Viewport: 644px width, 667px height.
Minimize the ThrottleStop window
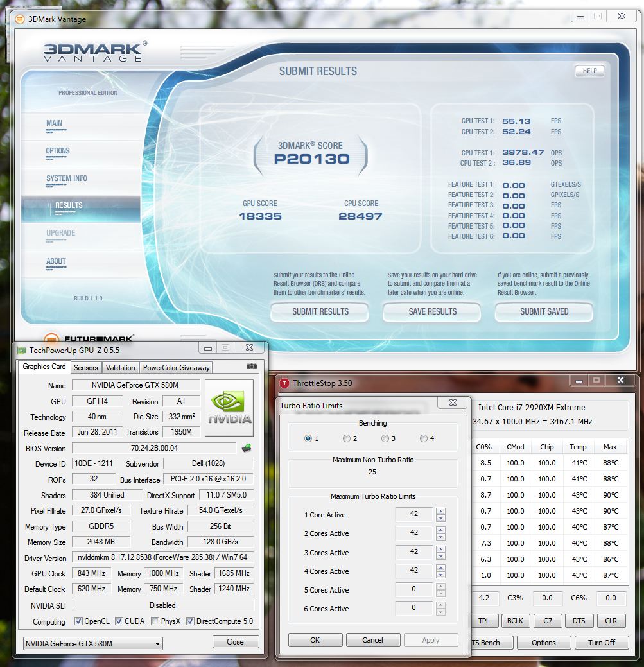coord(579,380)
